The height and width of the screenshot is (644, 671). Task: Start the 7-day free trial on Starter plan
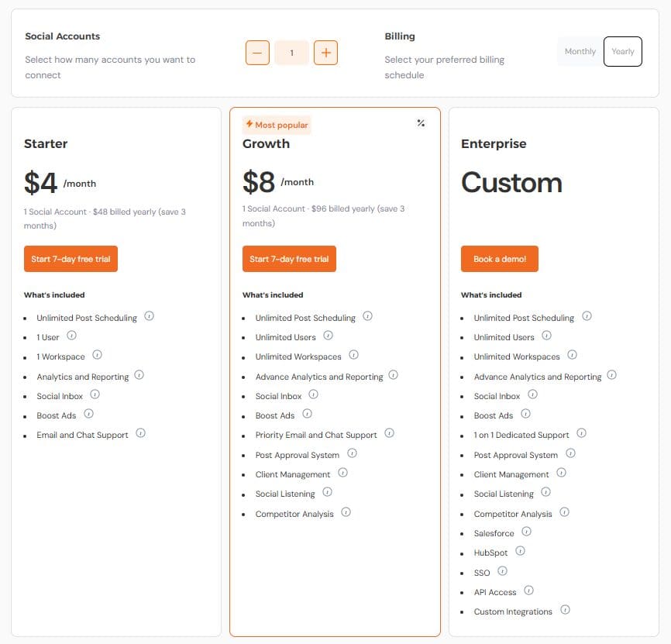pos(71,259)
